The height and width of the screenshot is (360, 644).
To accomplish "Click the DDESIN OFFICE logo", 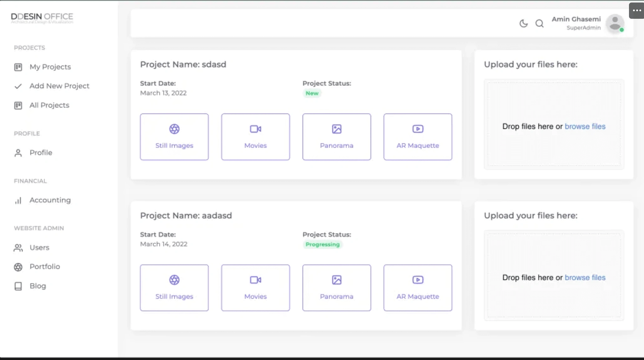I will pos(42,18).
